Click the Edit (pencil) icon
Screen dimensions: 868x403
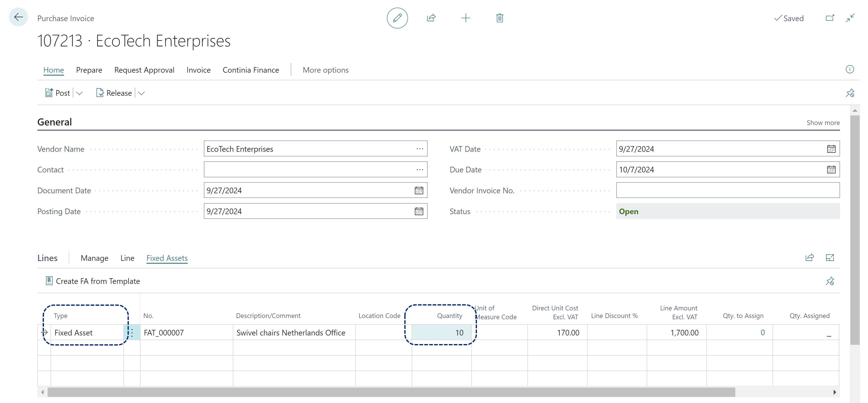397,18
